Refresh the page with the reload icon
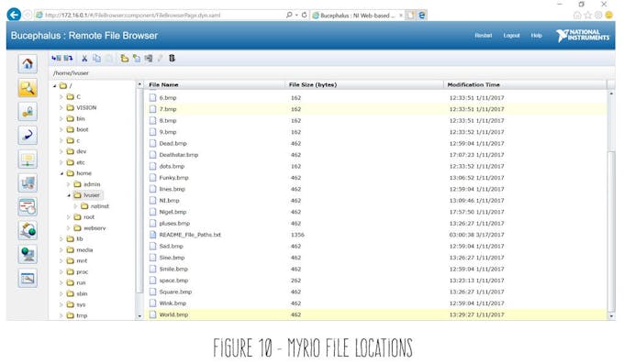 point(304,15)
